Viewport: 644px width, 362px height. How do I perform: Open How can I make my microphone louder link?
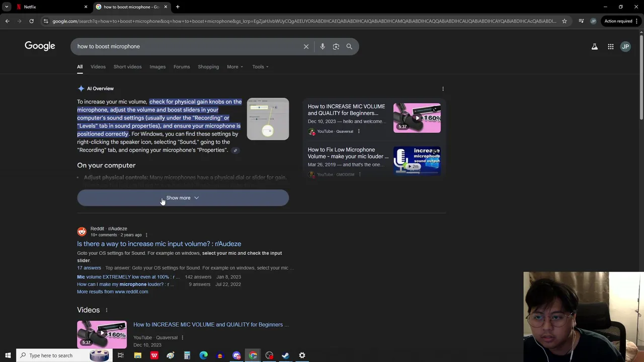125,285
